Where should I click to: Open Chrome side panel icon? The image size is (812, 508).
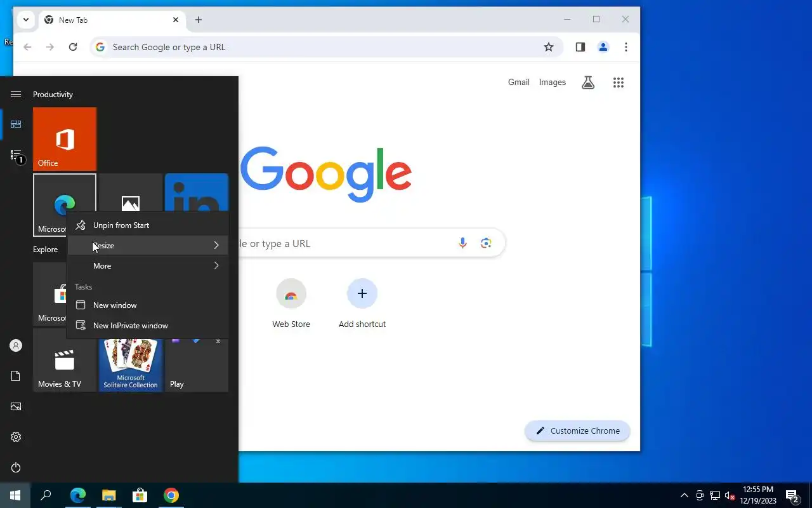point(580,47)
